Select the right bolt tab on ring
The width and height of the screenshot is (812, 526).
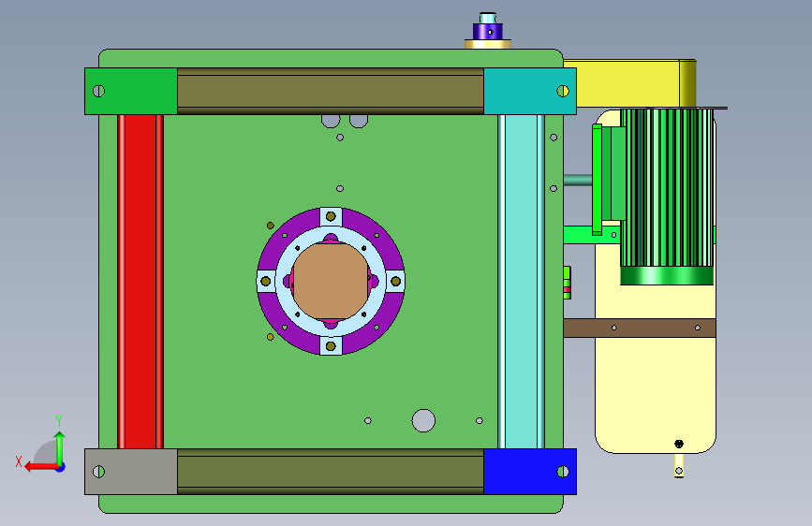pyautogui.click(x=395, y=281)
